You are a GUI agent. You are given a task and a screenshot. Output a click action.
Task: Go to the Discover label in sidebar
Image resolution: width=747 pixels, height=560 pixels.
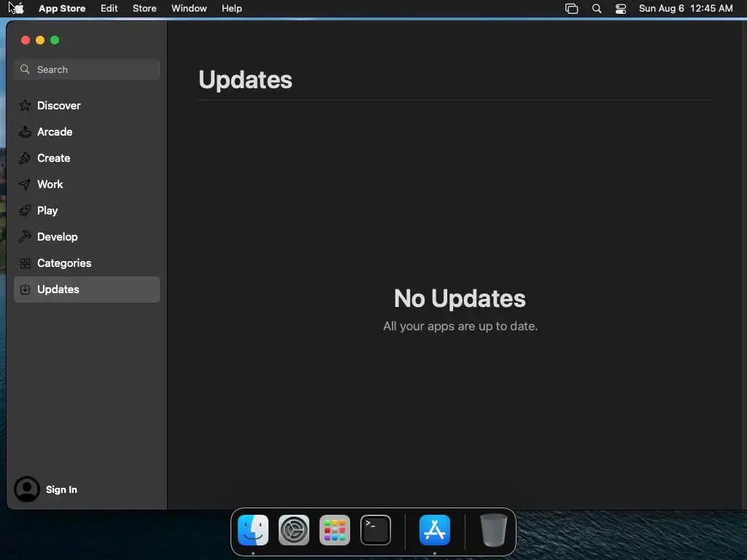pyautogui.click(x=58, y=105)
